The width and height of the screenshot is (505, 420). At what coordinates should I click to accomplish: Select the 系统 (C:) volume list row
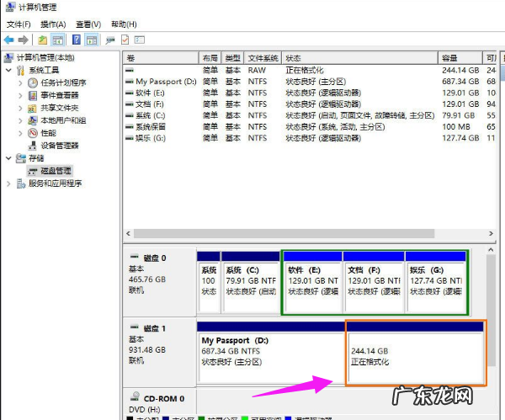[310, 115]
